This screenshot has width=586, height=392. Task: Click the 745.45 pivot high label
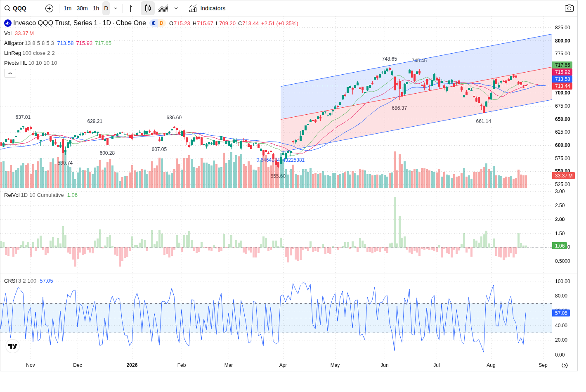click(419, 61)
